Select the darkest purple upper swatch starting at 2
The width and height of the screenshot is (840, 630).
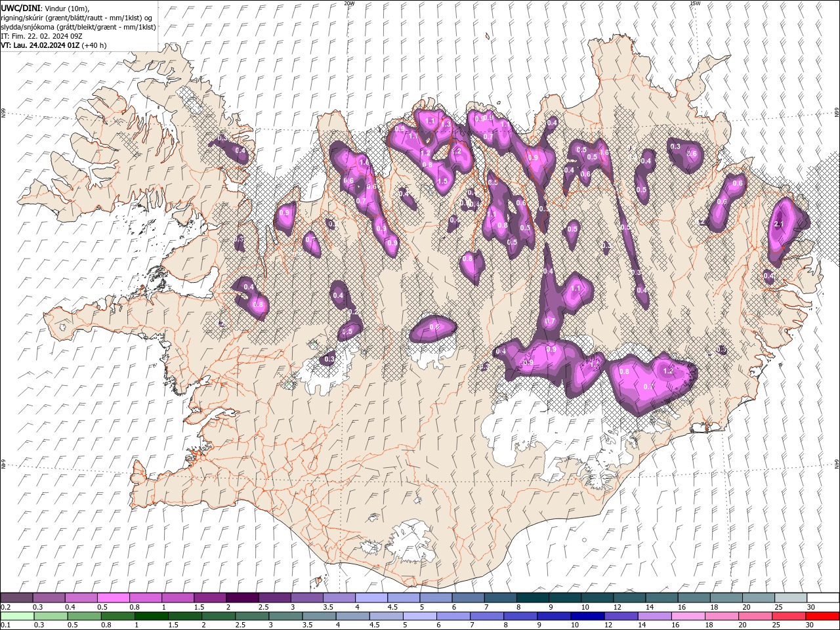click(242, 598)
